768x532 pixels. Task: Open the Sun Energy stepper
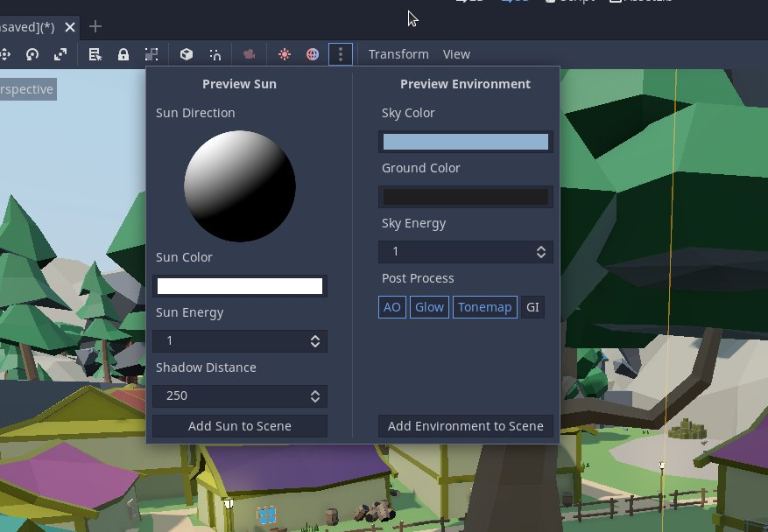(x=314, y=340)
